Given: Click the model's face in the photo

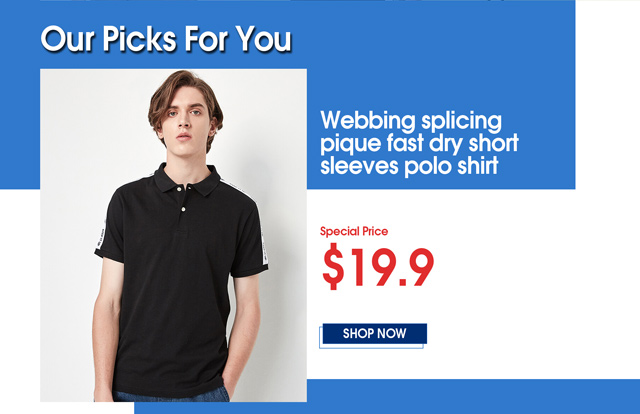Looking at the screenshot, I should (x=184, y=120).
